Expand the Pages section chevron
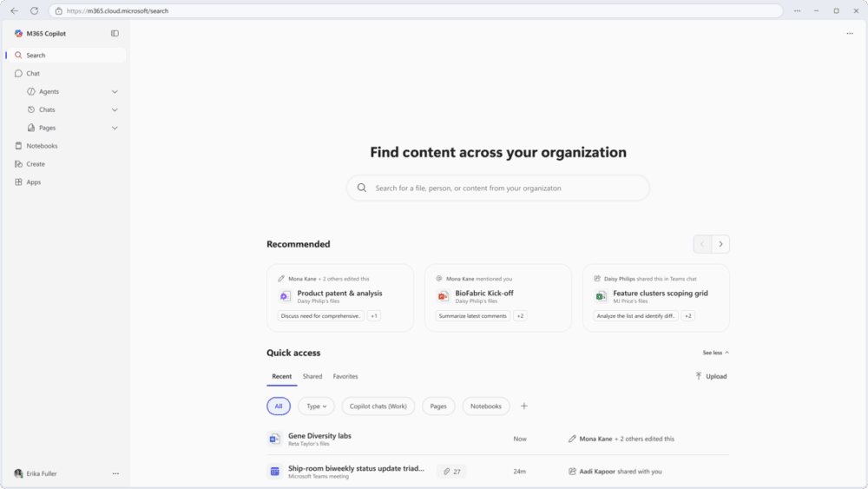The width and height of the screenshot is (868, 489). point(115,128)
